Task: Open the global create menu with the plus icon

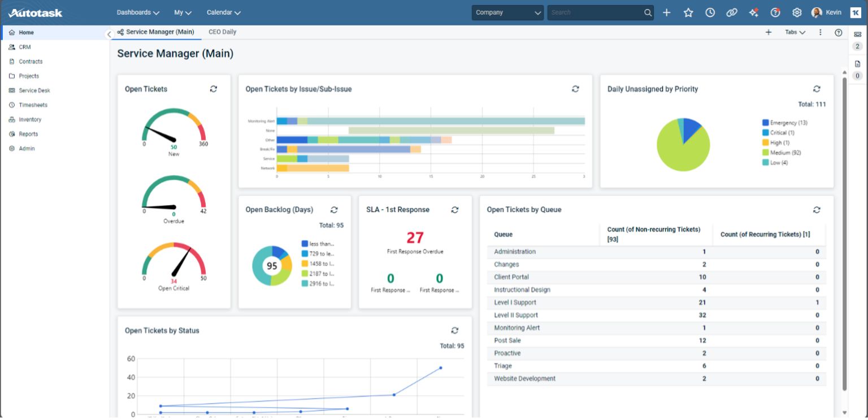Action: coord(667,12)
